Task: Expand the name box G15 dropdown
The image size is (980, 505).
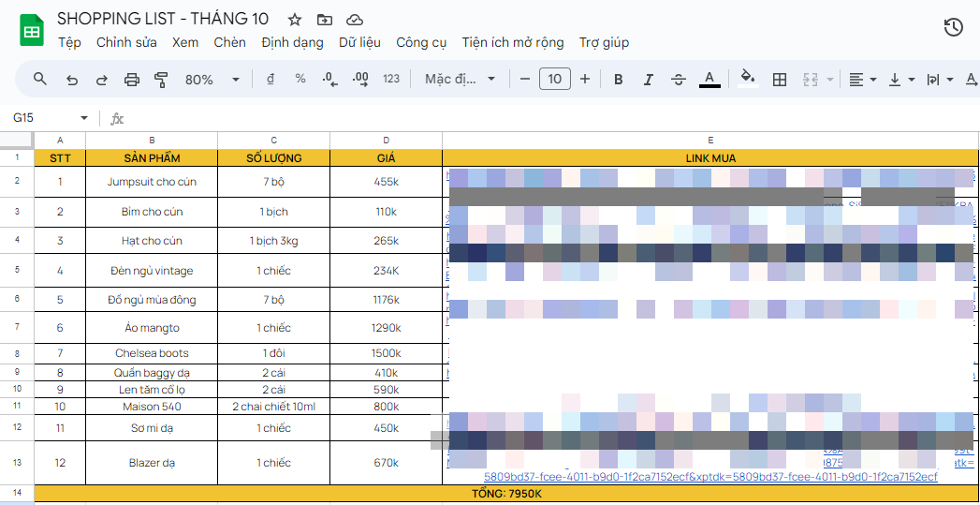Action: click(83, 118)
